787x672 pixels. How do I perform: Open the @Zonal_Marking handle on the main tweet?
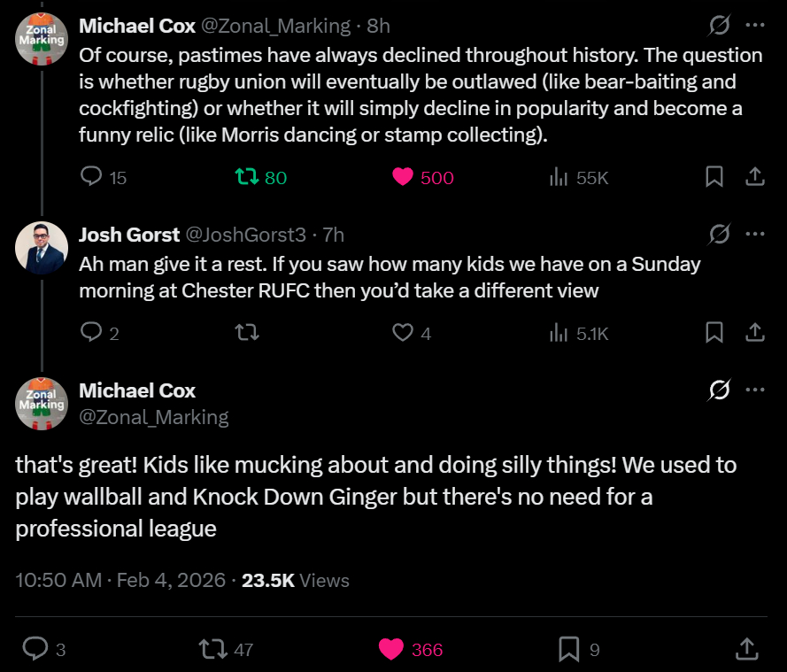(x=153, y=417)
